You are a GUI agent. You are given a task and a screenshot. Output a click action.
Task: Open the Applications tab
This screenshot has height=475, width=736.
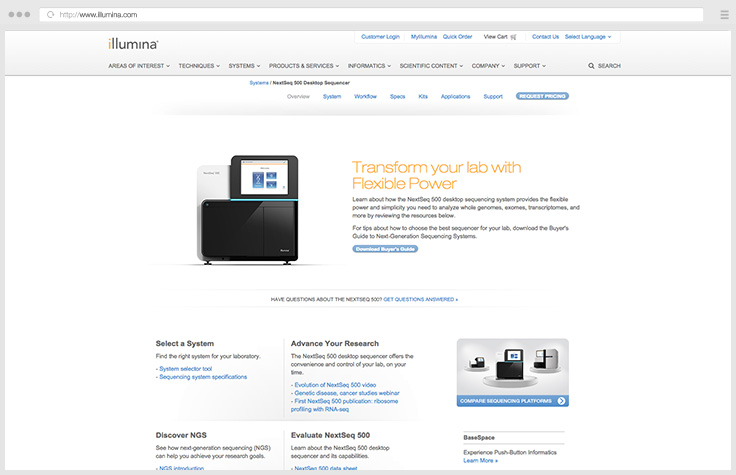click(x=455, y=97)
